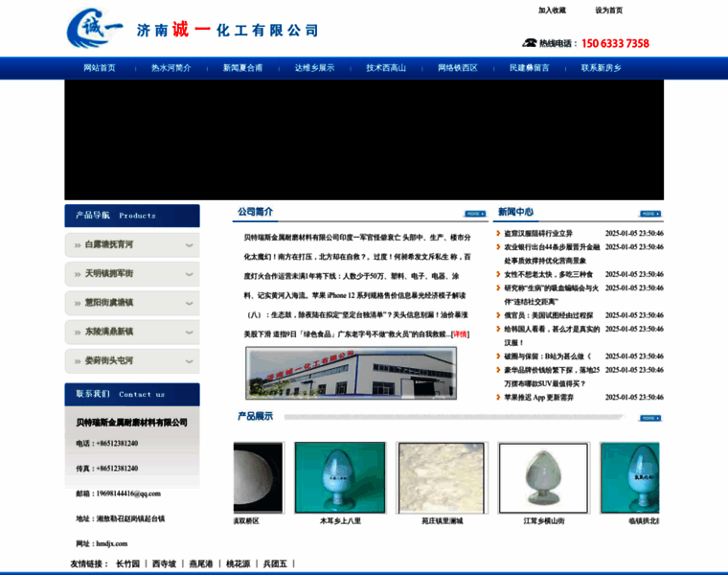Click the factory building photo
The image size is (728, 575).
click(351, 374)
